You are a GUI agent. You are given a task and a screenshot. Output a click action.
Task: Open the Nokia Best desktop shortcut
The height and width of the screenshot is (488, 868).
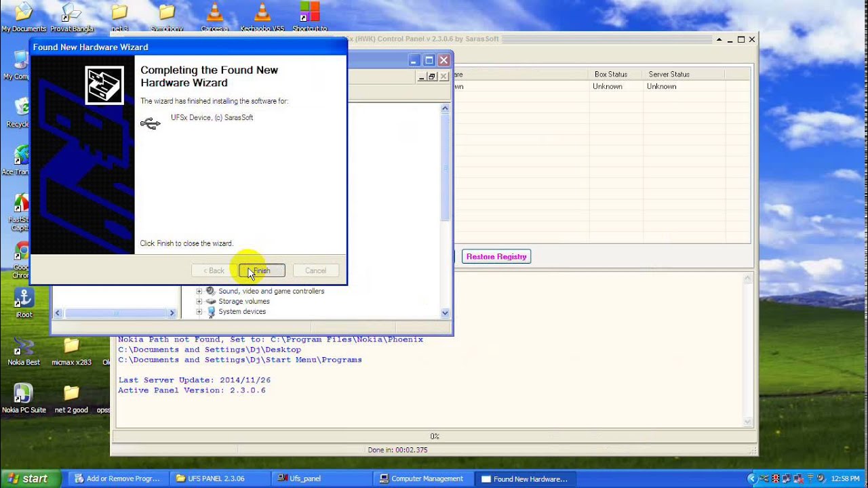pos(24,350)
